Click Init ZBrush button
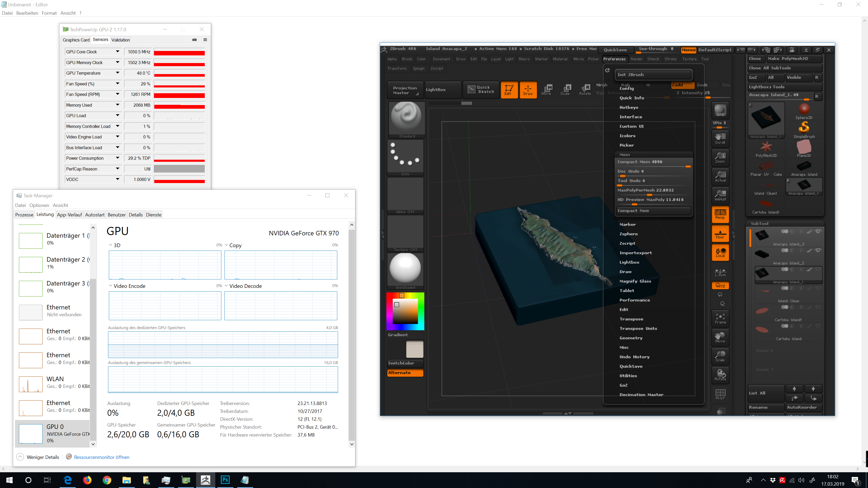This screenshot has width=868, height=488. 653,75
